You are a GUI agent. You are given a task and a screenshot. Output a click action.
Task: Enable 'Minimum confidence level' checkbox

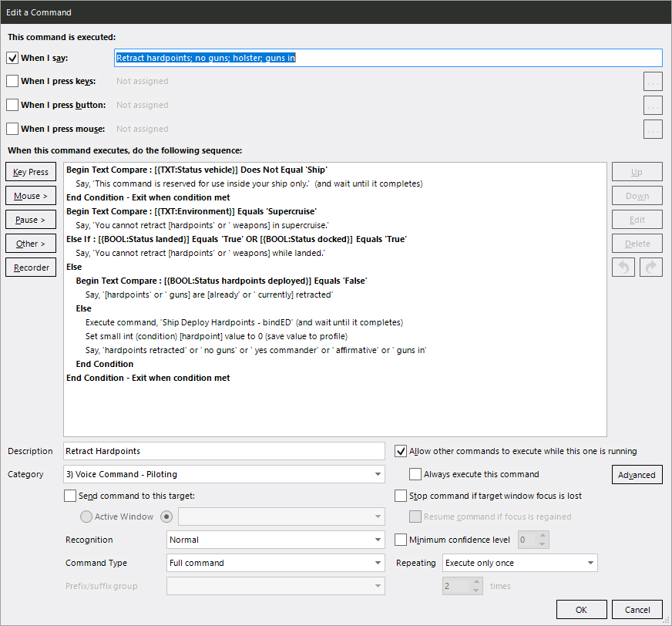click(x=401, y=540)
